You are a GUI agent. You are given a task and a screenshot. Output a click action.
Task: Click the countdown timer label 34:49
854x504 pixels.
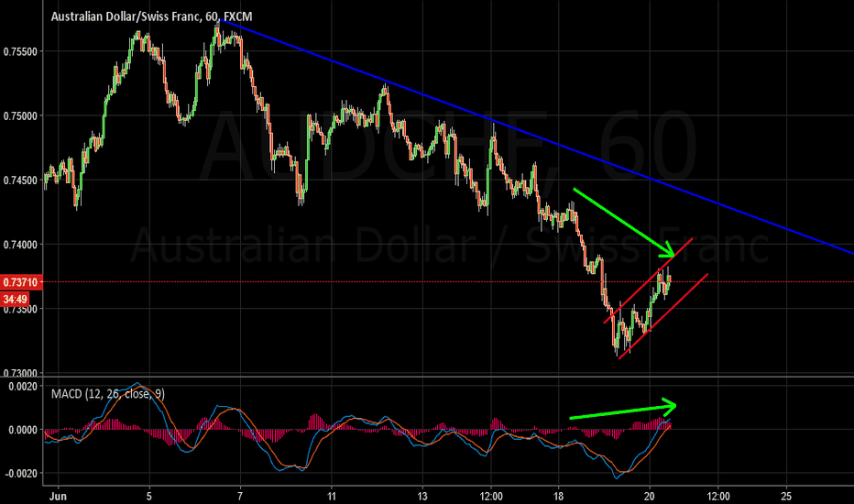click(x=15, y=299)
